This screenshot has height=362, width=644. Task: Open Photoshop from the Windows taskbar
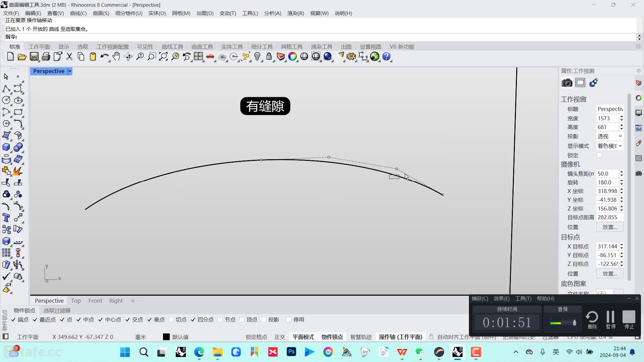[x=291, y=352]
